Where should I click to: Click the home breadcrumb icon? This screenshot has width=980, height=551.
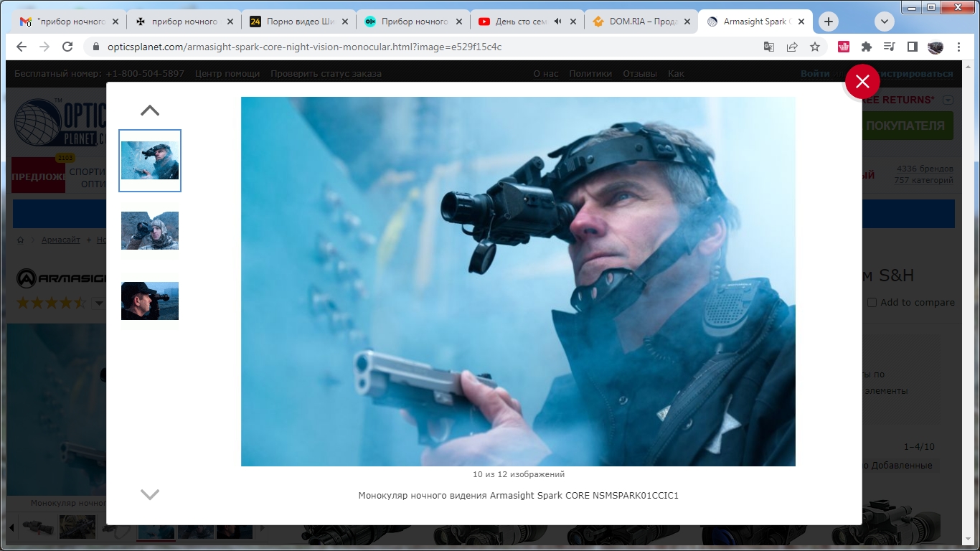[21, 240]
